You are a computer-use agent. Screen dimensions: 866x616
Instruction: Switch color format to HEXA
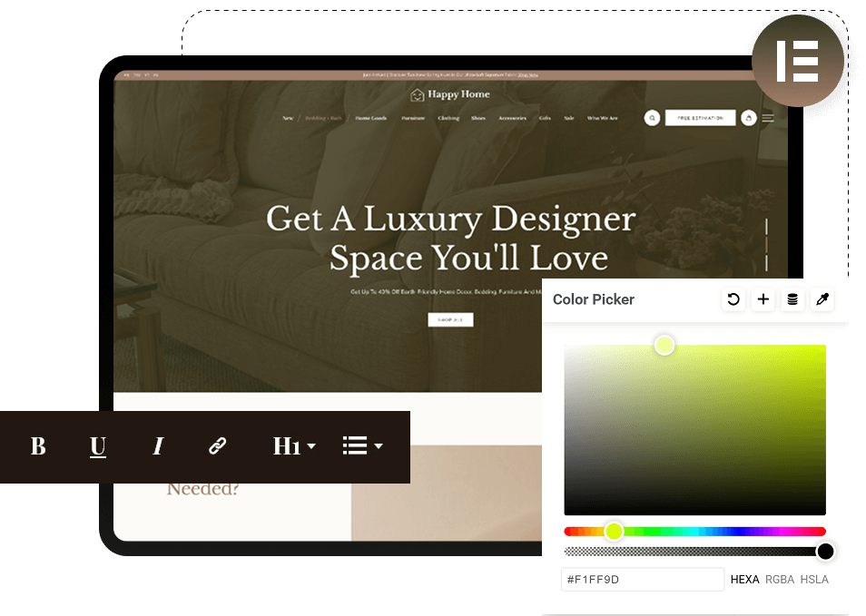(744, 580)
